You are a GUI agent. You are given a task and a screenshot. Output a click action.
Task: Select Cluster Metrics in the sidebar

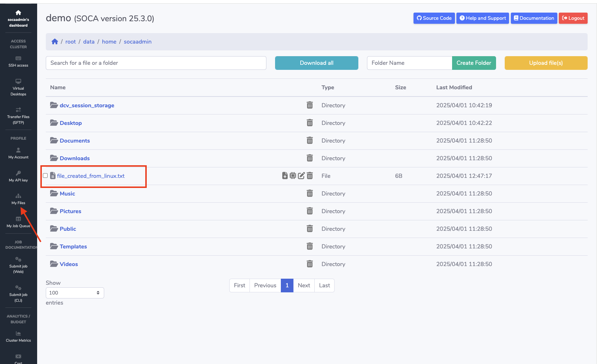pyautogui.click(x=18, y=337)
